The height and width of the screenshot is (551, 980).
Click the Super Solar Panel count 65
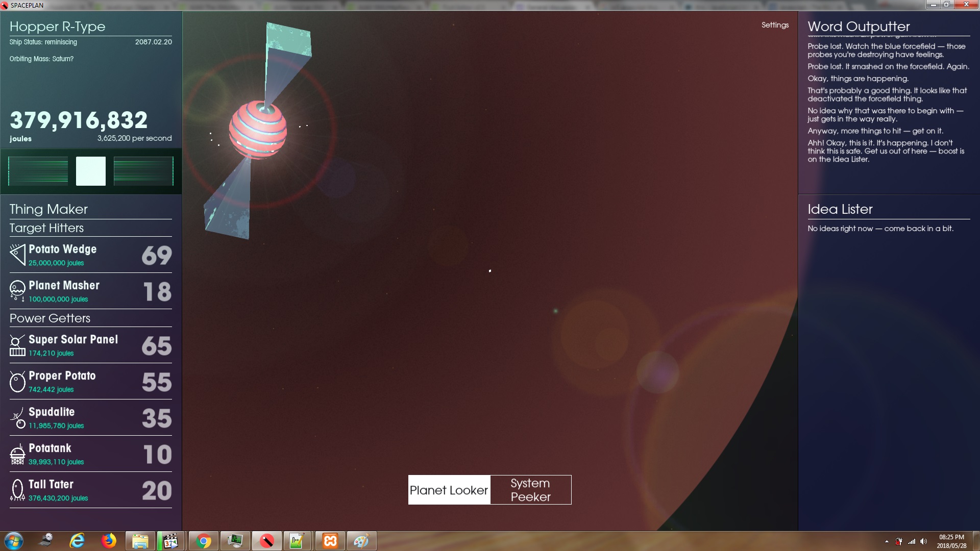(x=157, y=346)
